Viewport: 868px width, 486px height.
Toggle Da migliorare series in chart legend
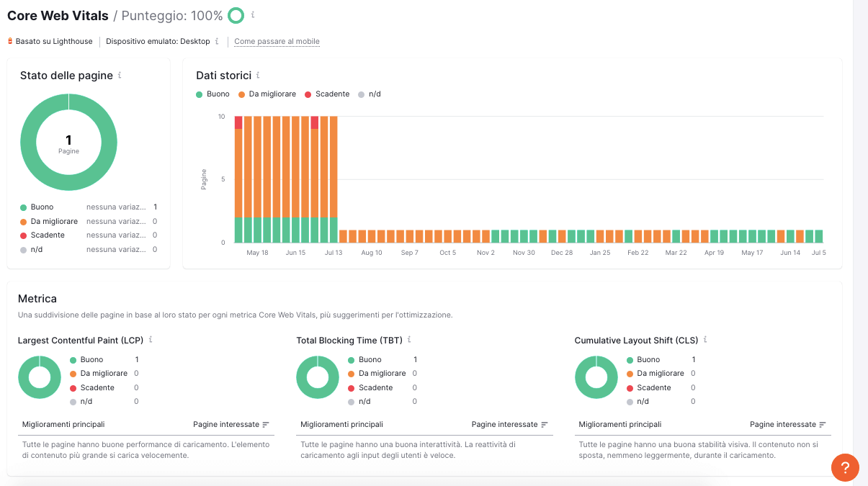(267, 94)
